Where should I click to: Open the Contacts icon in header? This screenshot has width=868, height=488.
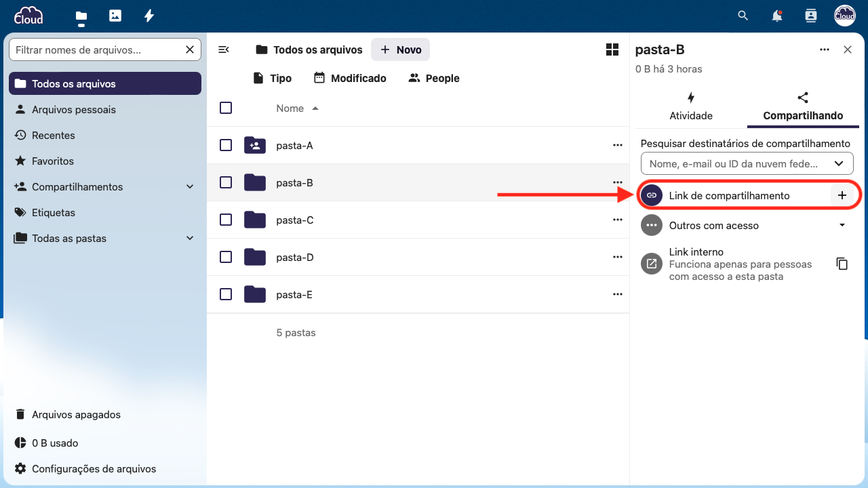(810, 15)
